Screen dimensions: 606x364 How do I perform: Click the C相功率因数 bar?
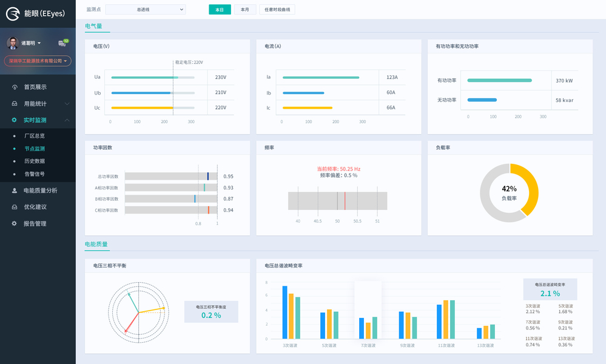(171, 210)
